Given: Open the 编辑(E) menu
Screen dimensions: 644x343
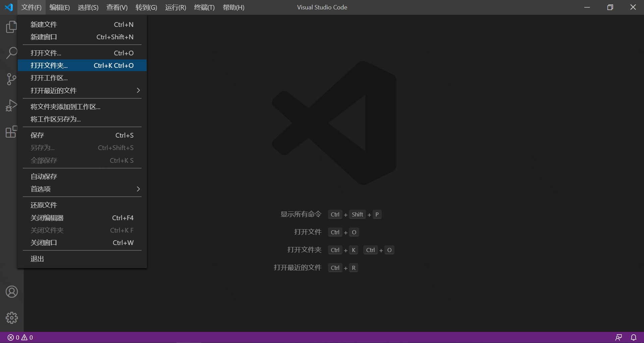Looking at the screenshot, I should tap(59, 7).
